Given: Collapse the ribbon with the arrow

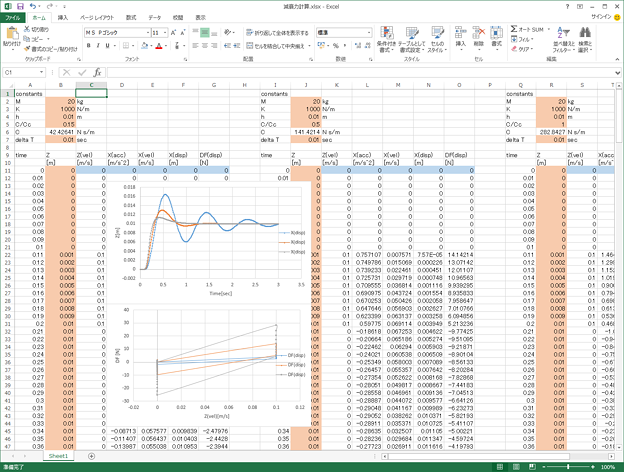Looking at the screenshot, I should pos(617,59).
